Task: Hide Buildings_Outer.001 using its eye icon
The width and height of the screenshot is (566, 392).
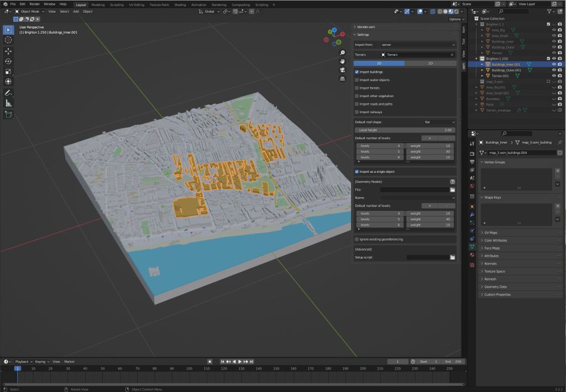Action: (x=554, y=70)
